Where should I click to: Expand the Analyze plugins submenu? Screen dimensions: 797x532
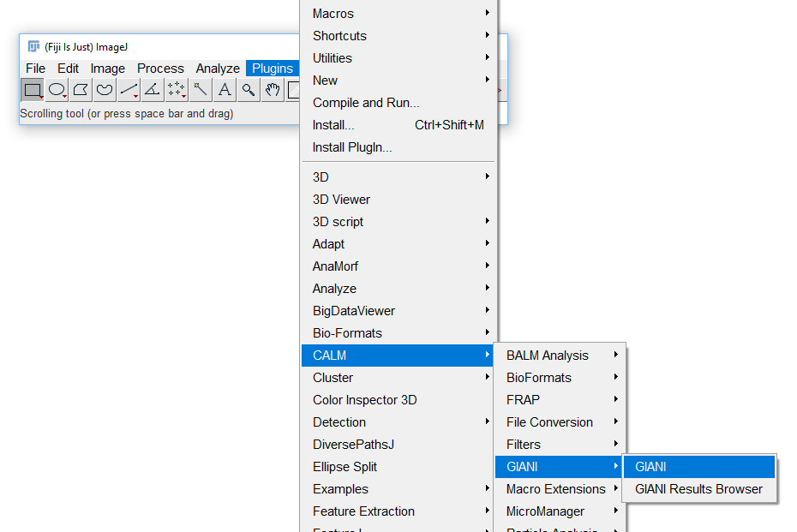pos(398,289)
